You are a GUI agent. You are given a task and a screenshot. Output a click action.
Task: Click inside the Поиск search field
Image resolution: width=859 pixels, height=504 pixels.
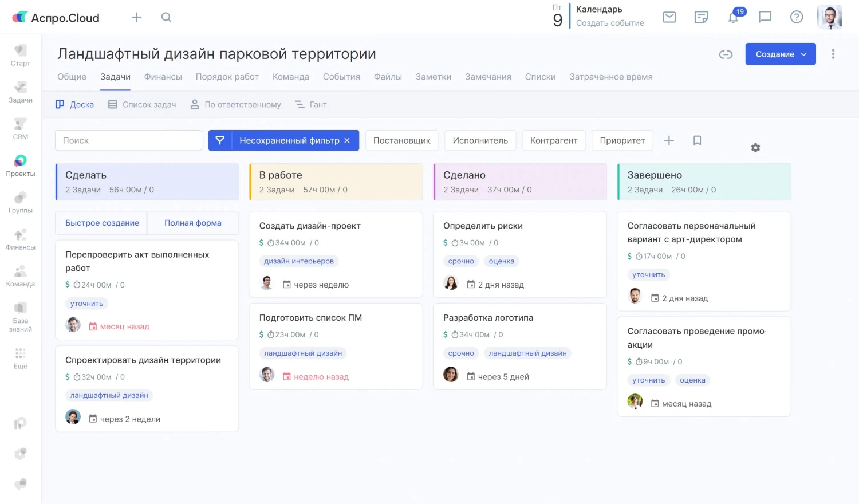(x=128, y=140)
